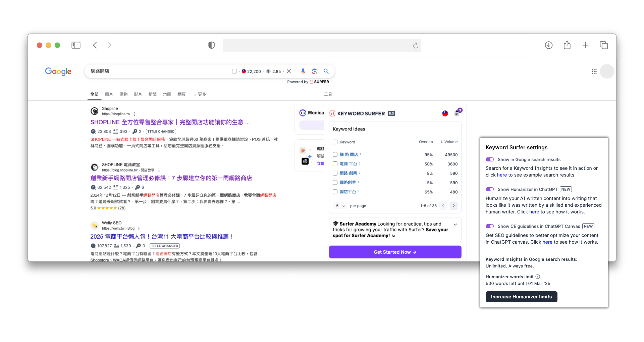
Task: Check the 開店平台 keyword checkbox
Action: [335, 192]
